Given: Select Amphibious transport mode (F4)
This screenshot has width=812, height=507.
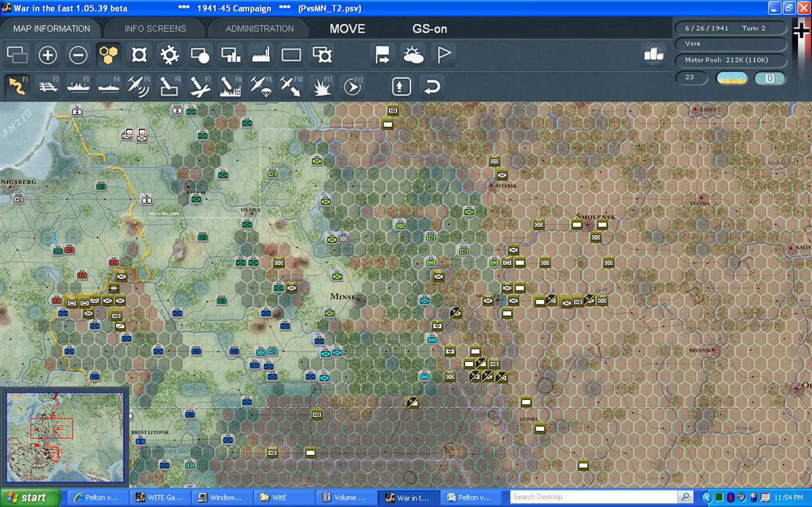Looking at the screenshot, I should (x=108, y=86).
